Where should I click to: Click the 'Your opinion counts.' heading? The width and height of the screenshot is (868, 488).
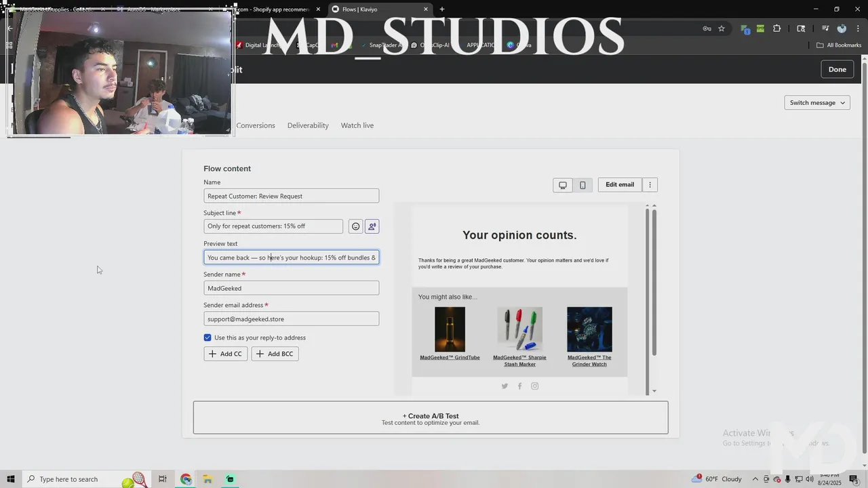coord(519,235)
